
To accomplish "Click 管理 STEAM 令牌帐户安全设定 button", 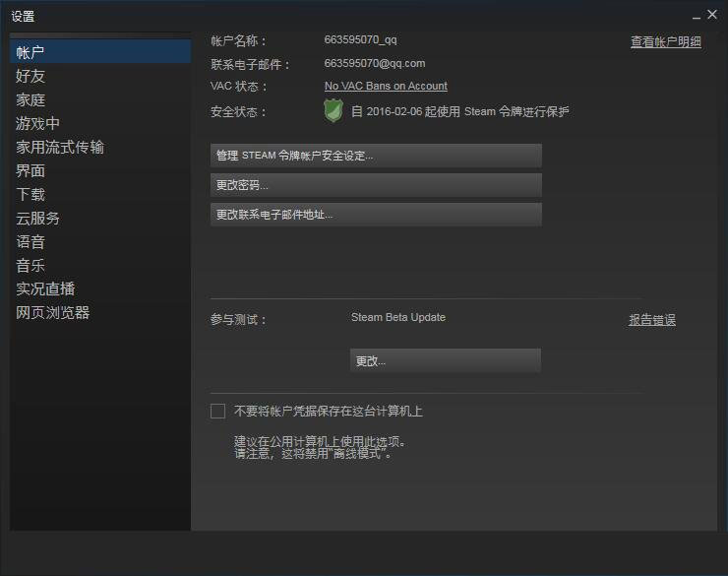I will coord(376,156).
